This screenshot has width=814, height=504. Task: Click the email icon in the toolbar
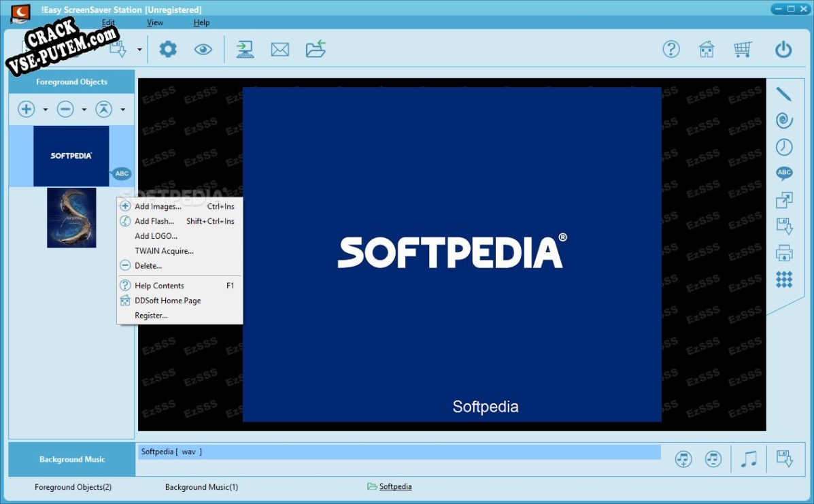(x=279, y=48)
